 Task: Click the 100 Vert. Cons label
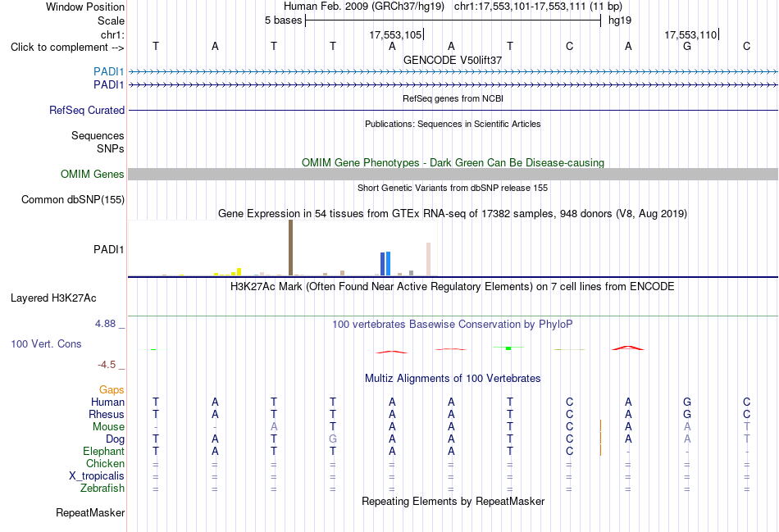coord(46,343)
